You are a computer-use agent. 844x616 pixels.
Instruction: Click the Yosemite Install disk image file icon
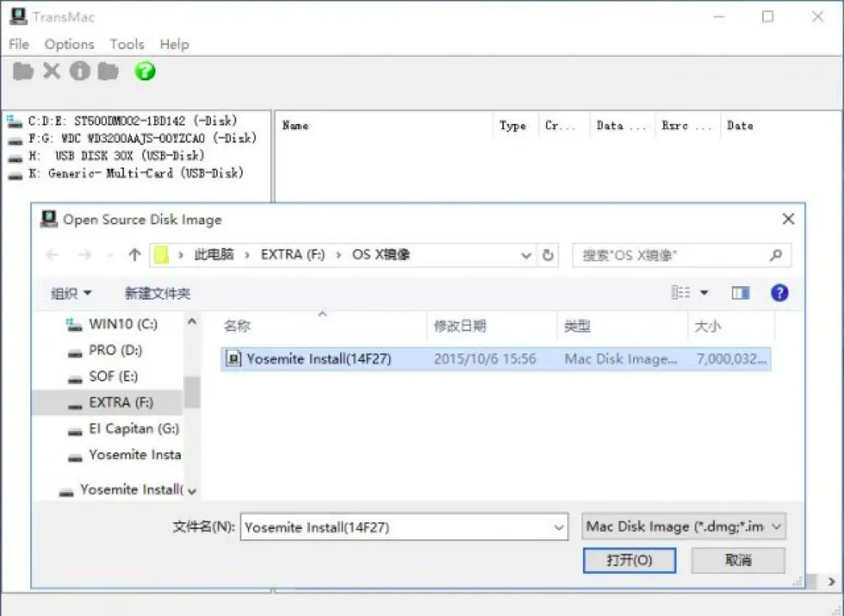[x=233, y=359]
